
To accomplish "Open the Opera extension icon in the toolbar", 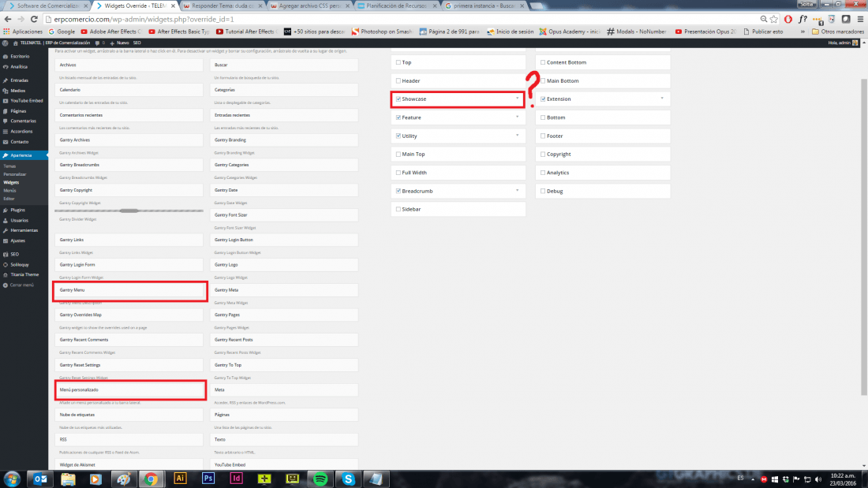I will pyautogui.click(x=788, y=19).
